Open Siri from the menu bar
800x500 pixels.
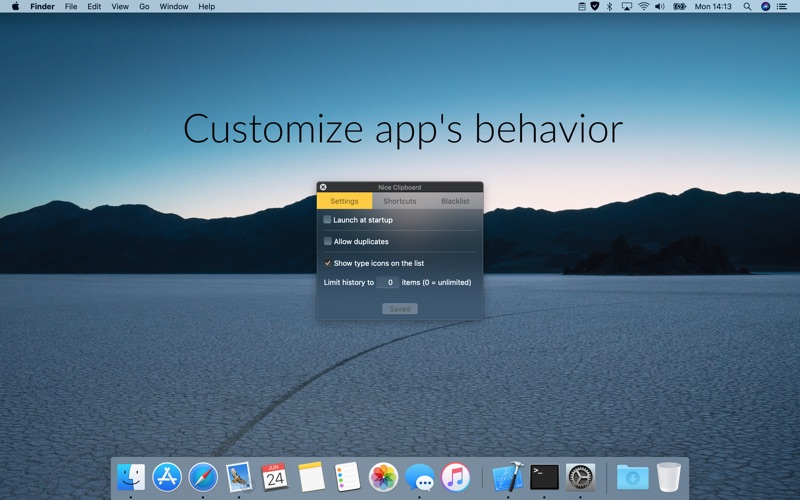(x=766, y=6)
